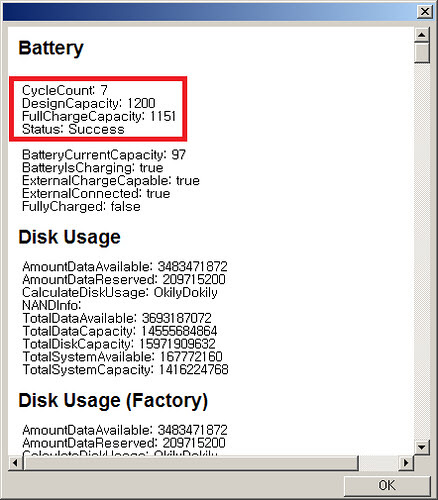Click the OK button
The height and width of the screenshot is (500, 438).
pos(387,485)
